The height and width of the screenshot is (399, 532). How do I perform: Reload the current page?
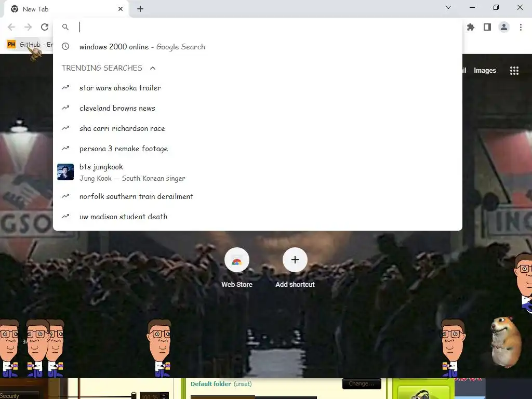pyautogui.click(x=45, y=27)
